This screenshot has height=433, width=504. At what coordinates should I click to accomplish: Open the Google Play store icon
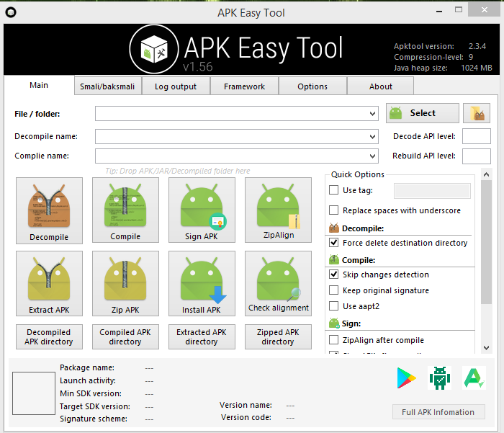click(407, 378)
